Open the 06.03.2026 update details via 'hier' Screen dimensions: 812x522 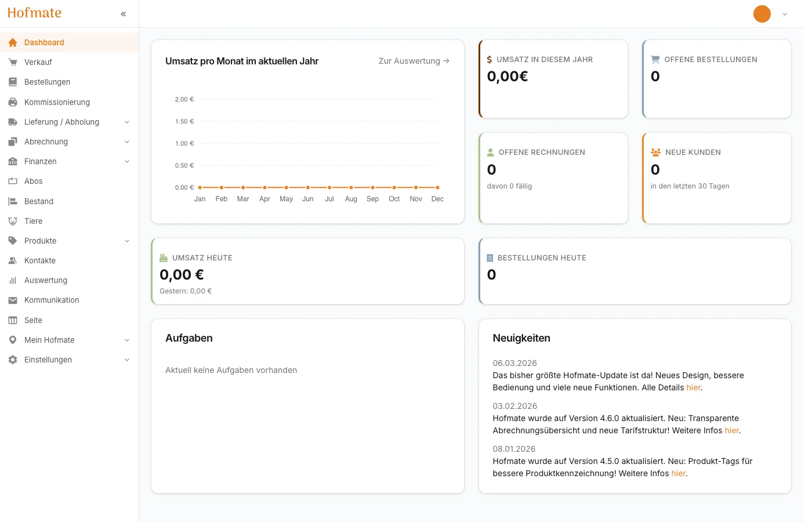(693, 387)
